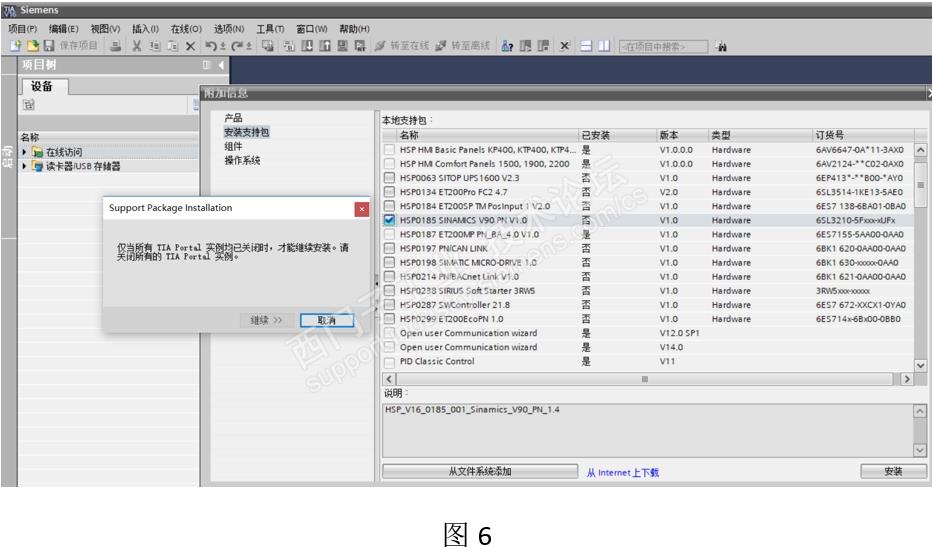Image resolution: width=933 pixels, height=547 pixels.
Task: Click Split editor horizontally icon
Action: coord(586,46)
